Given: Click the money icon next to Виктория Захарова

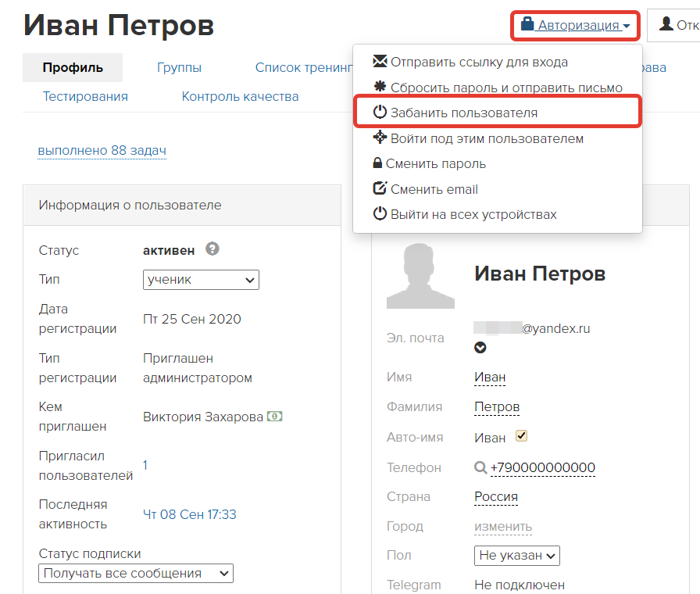Looking at the screenshot, I should tap(274, 417).
